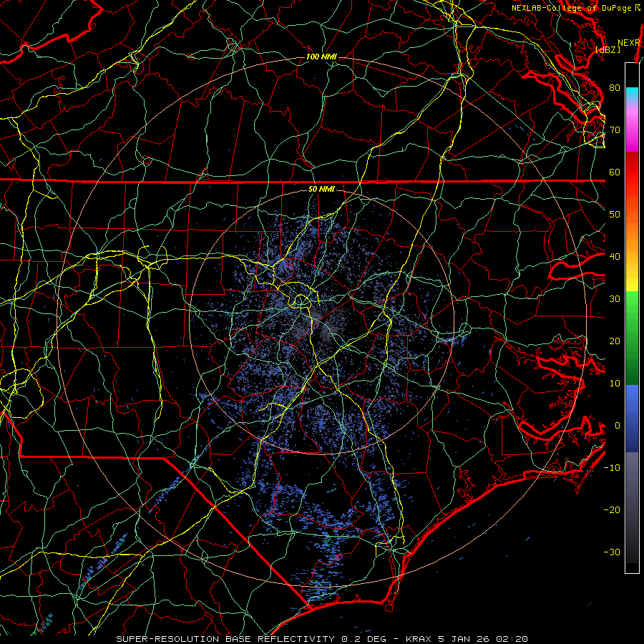This screenshot has height=644, width=644.
Task: Click the KRAX station identifier in caption
Action: coord(419,639)
